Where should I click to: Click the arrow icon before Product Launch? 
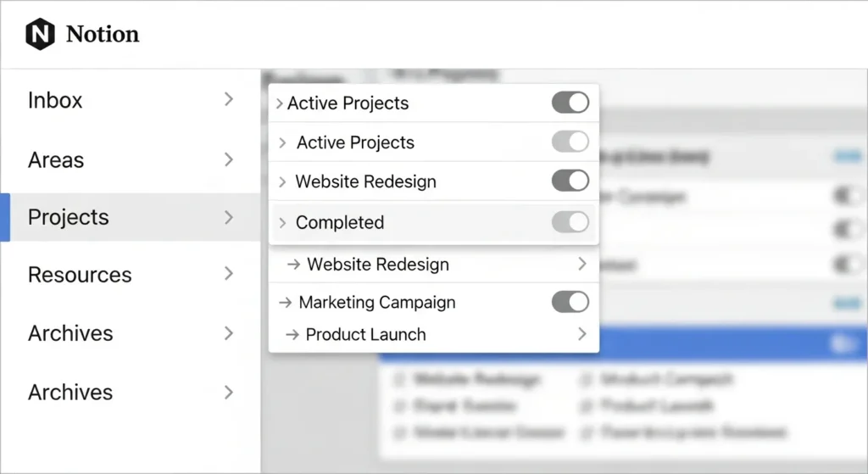(292, 335)
